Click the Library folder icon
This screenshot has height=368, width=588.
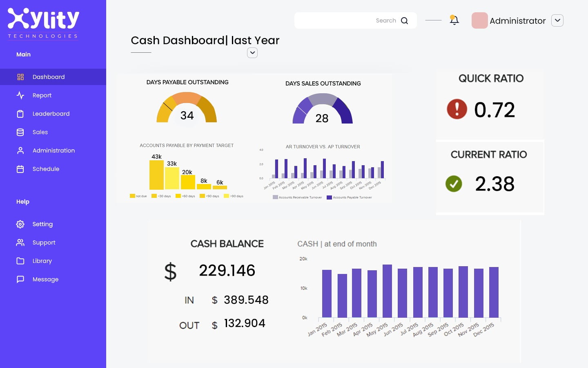(x=20, y=261)
